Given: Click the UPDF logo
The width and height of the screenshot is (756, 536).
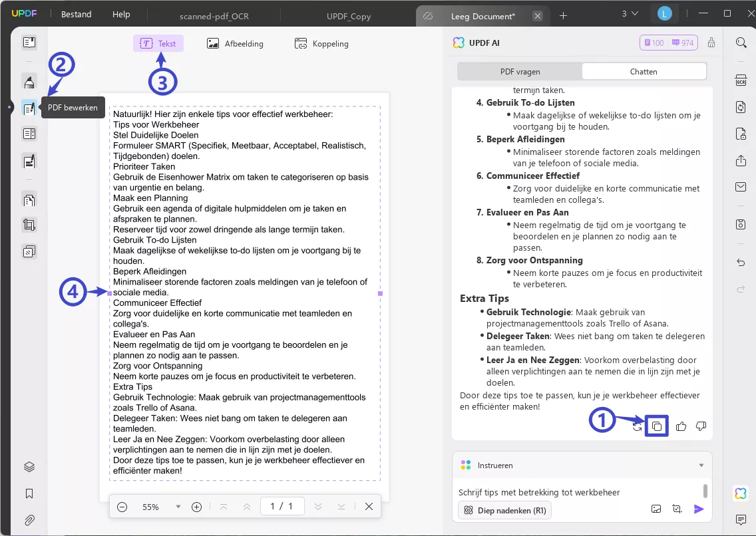Looking at the screenshot, I should coord(24,13).
